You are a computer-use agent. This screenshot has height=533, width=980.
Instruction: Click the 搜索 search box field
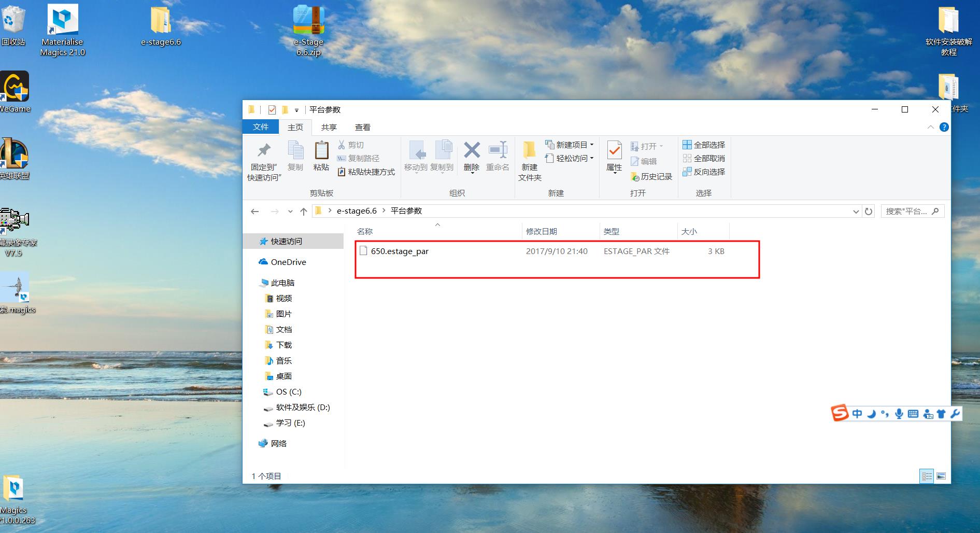(x=907, y=212)
